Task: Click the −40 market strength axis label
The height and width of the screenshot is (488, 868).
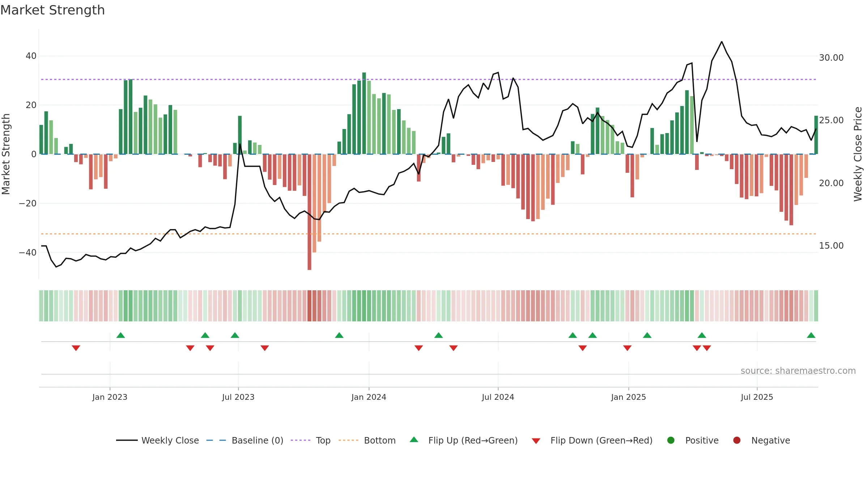Action: coord(28,252)
